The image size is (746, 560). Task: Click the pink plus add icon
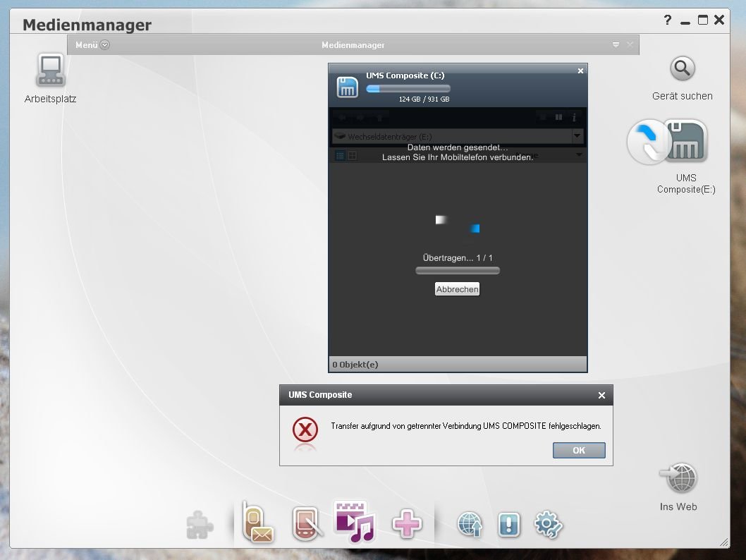pos(407,524)
